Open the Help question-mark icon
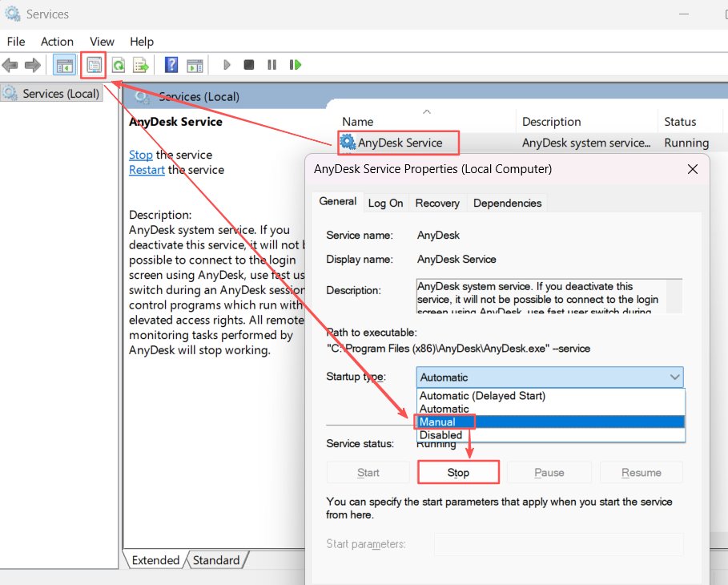 click(x=171, y=65)
